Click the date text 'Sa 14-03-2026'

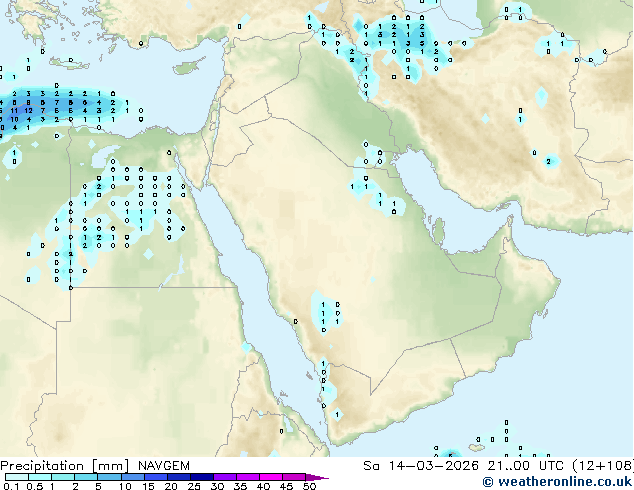point(421,466)
